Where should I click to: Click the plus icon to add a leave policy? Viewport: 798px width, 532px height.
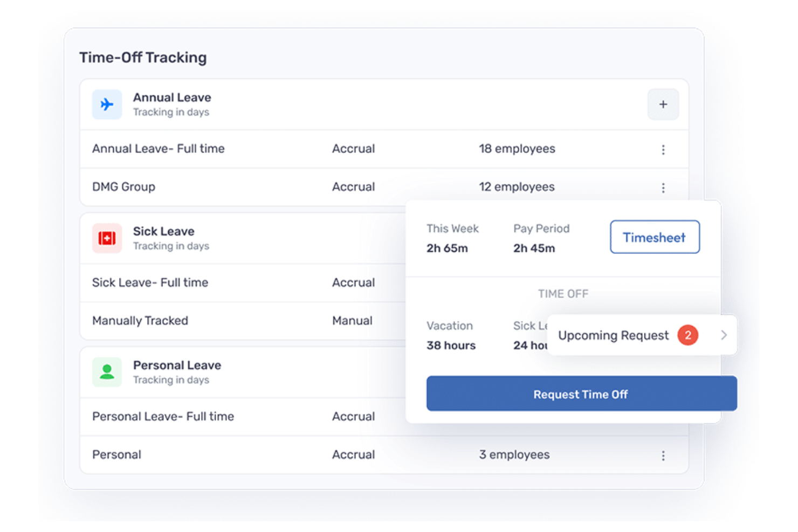(663, 104)
